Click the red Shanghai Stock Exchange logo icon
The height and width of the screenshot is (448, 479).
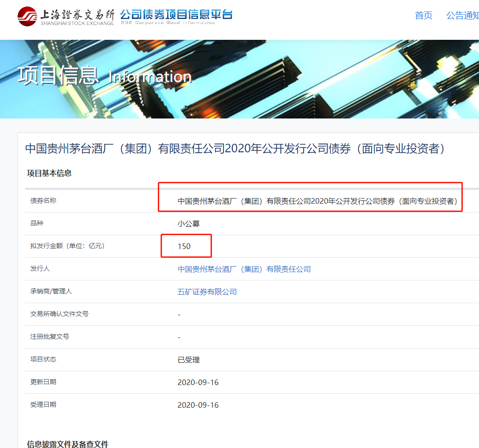pyautogui.click(x=27, y=16)
